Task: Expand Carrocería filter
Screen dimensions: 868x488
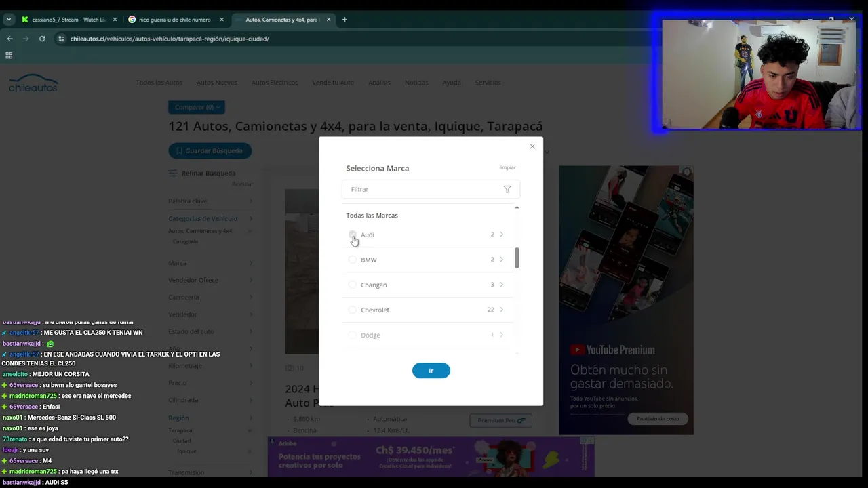Action: point(210,298)
